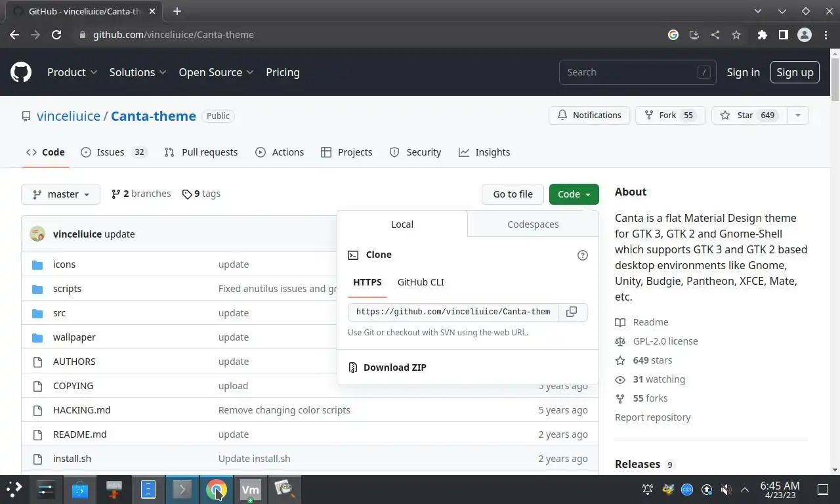Open a new browser tab
The width and height of the screenshot is (840, 504).
tap(177, 11)
